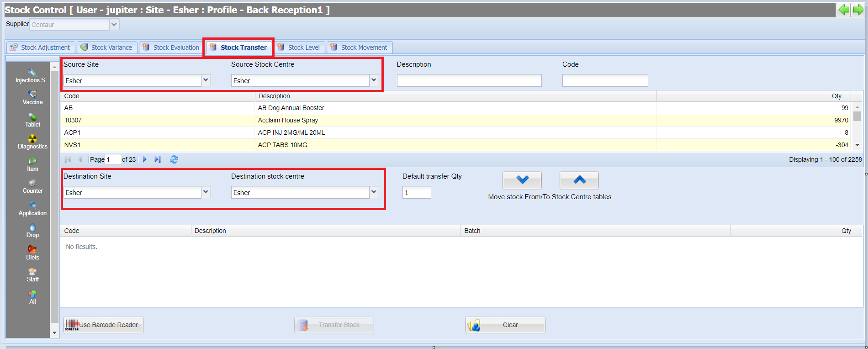This screenshot has height=349, width=868.
Task: Expand the Destination stock centre dropdown
Action: pos(374,192)
